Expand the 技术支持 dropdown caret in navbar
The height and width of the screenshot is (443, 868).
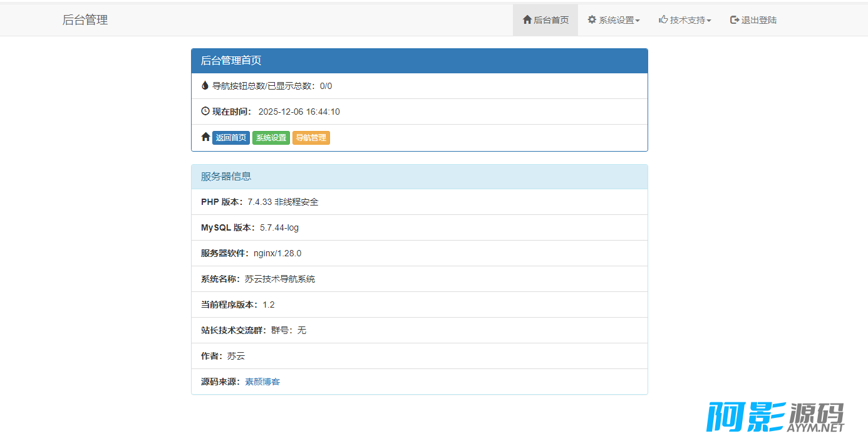point(709,21)
